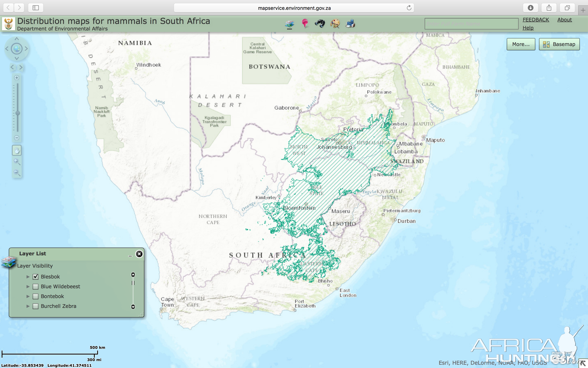588x368 pixels.
Task: Click the Blesbok layer name
Action: (50, 277)
